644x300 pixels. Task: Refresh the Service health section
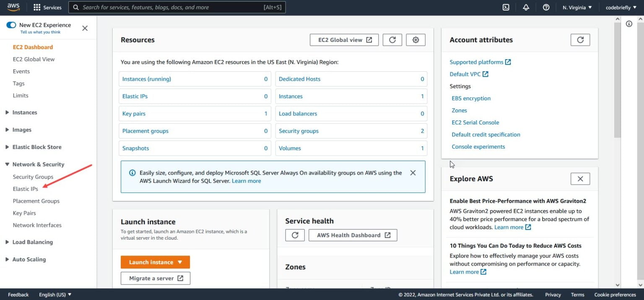pyautogui.click(x=295, y=235)
